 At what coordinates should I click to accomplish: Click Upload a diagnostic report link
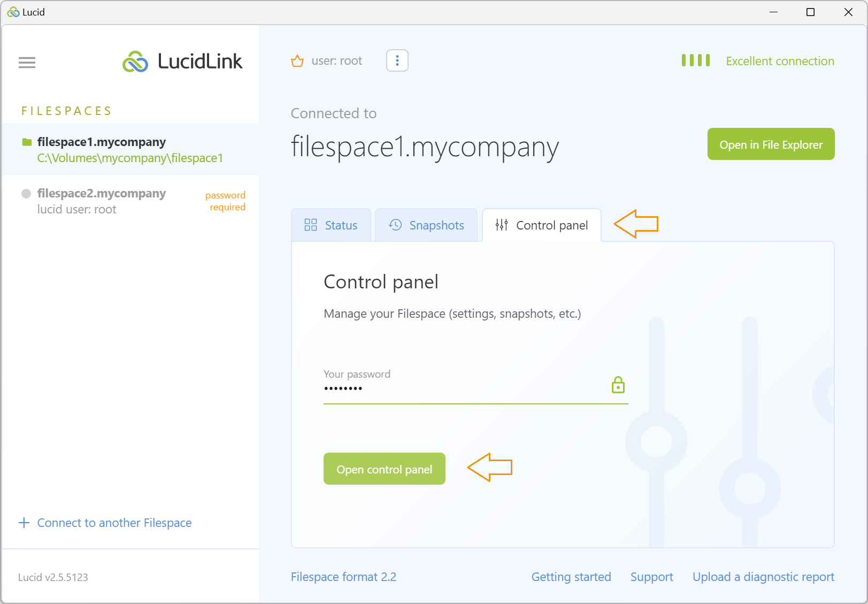(763, 577)
